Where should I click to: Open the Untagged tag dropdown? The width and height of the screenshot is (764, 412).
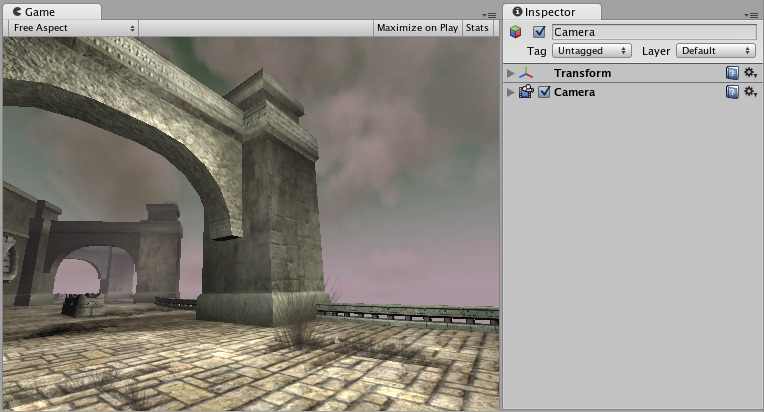pyautogui.click(x=592, y=51)
